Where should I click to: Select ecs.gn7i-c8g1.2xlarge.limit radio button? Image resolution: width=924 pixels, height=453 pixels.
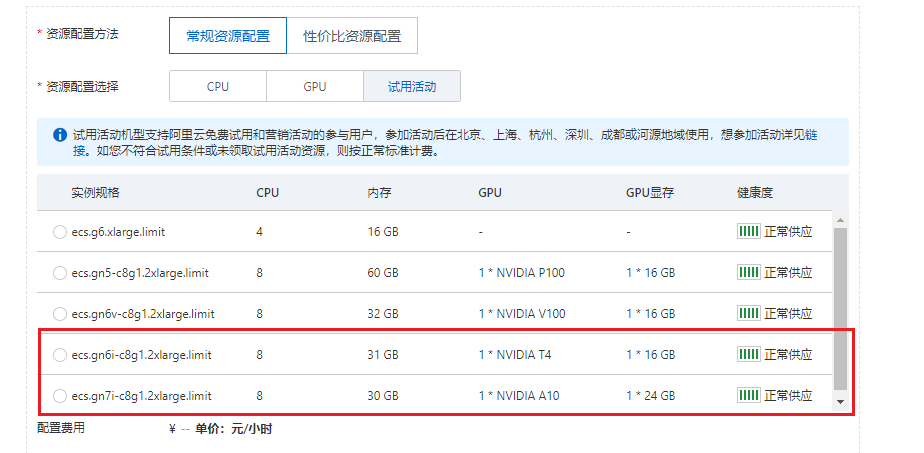(60, 396)
